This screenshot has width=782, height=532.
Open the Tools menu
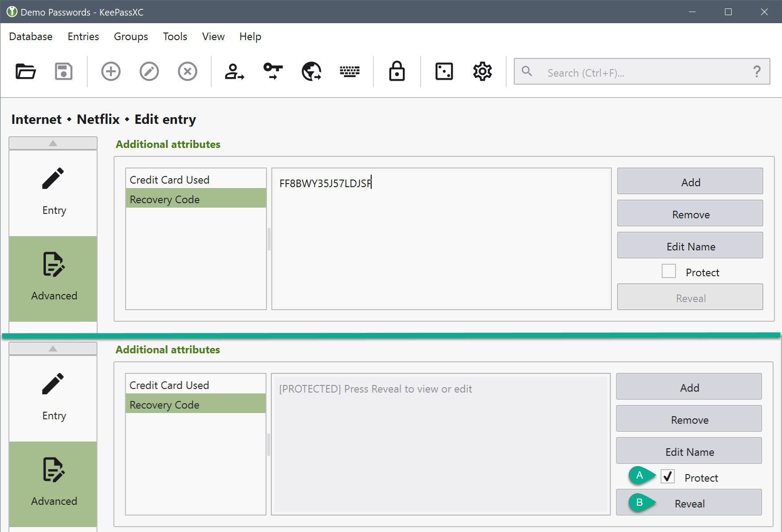pyautogui.click(x=175, y=37)
